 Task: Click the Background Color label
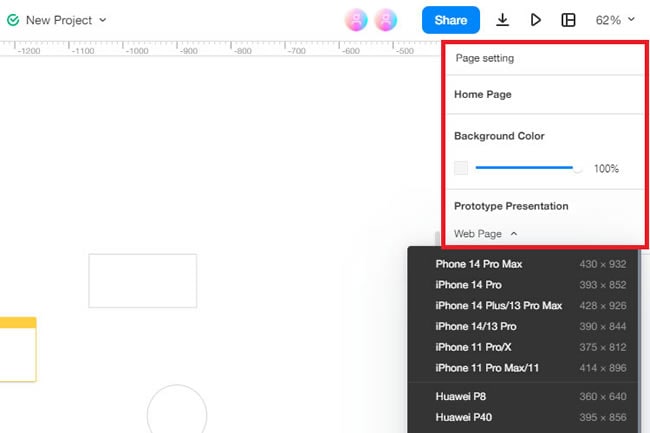point(499,136)
